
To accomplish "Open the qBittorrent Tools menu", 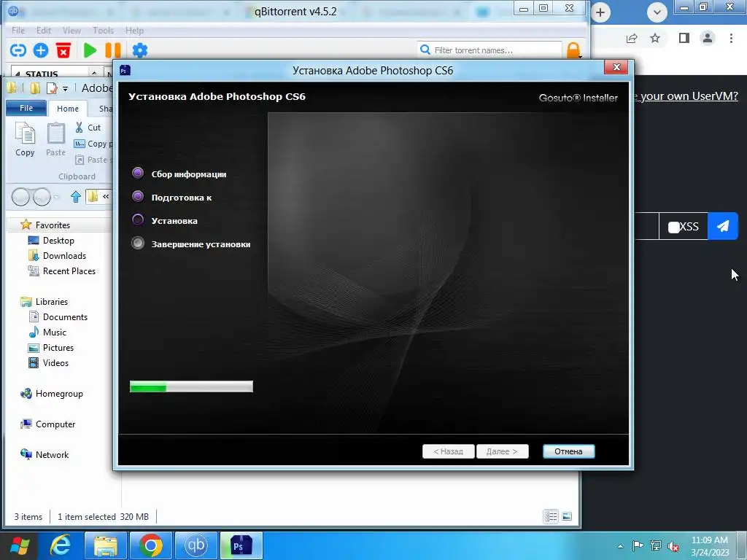I will pos(103,31).
